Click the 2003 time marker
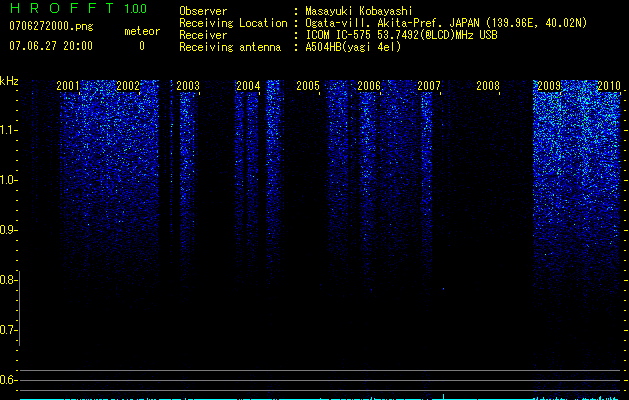 pos(188,86)
